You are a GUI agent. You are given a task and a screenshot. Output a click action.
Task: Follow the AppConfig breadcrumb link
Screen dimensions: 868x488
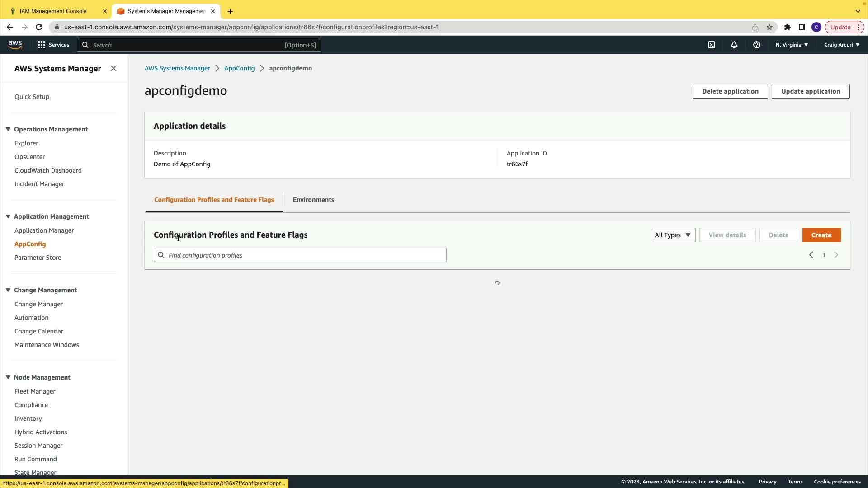pyautogui.click(x=239, y=68)
